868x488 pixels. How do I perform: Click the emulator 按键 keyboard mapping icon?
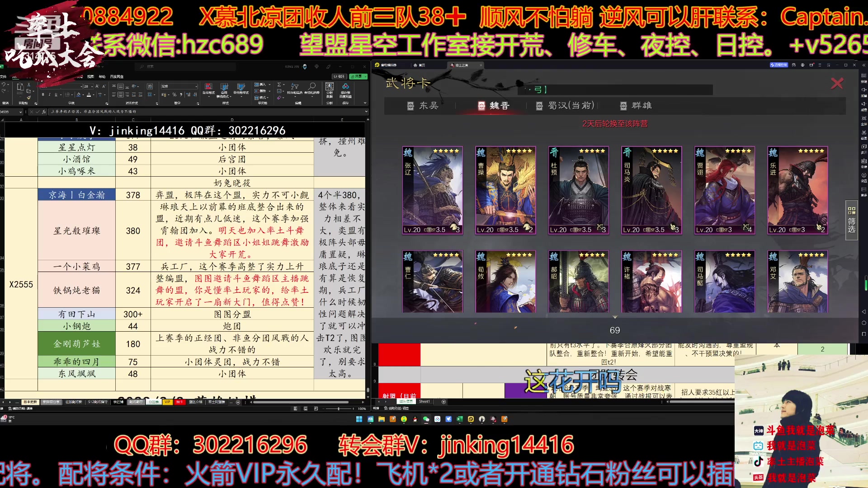coord(863,75)
